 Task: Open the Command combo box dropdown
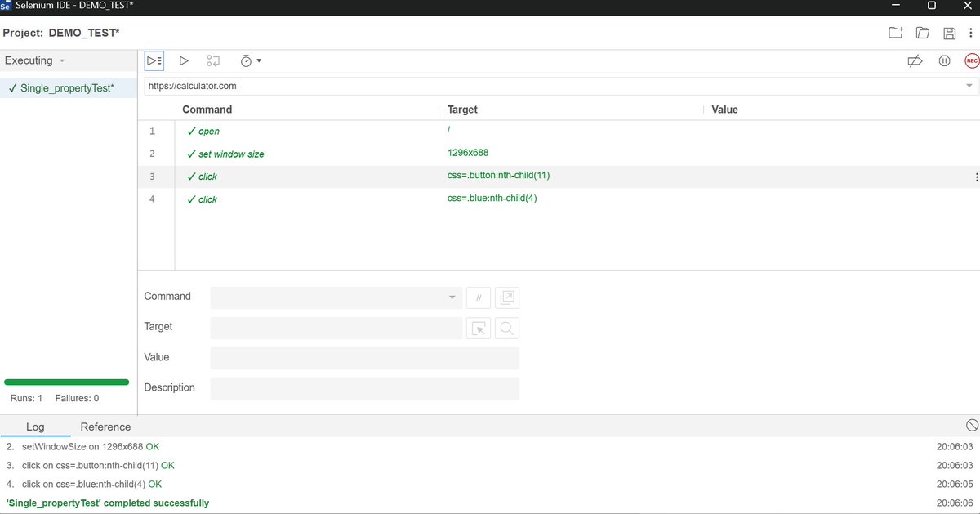coord(452,297)
